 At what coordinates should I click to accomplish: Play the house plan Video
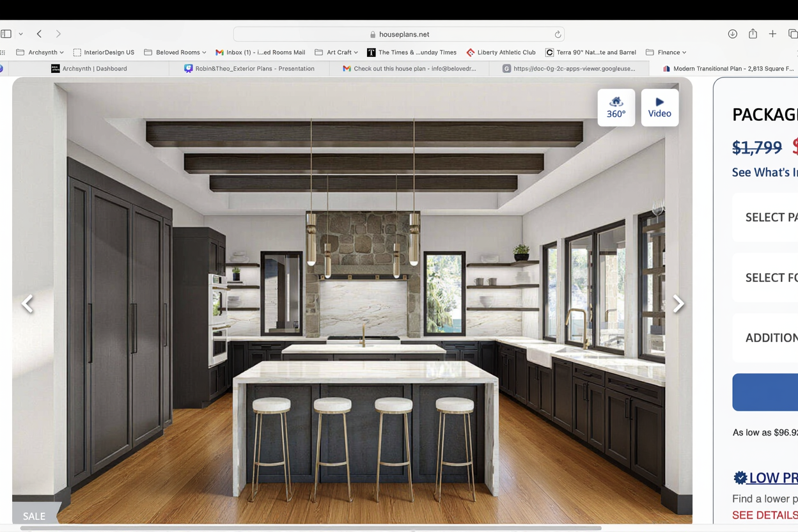[659, 107]
